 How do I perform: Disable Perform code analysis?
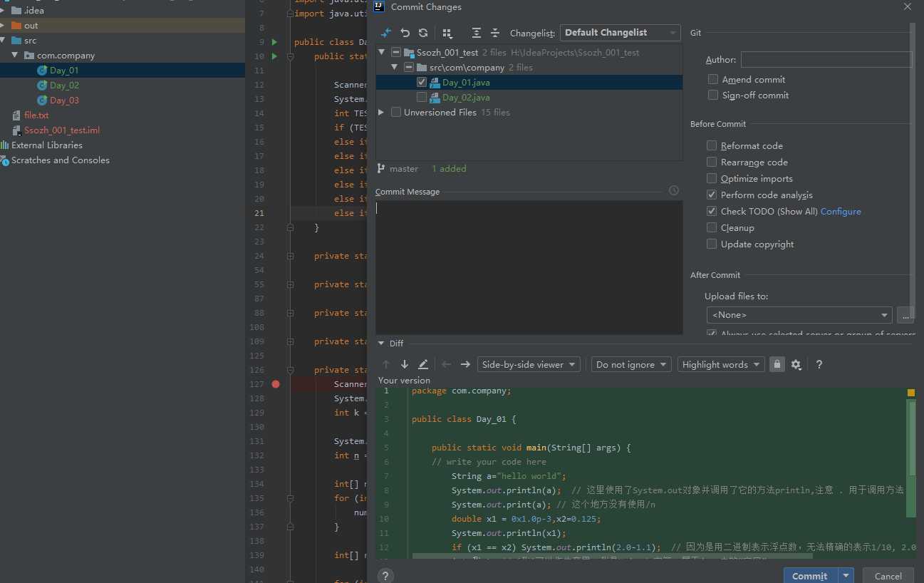[x=712, y=195]
